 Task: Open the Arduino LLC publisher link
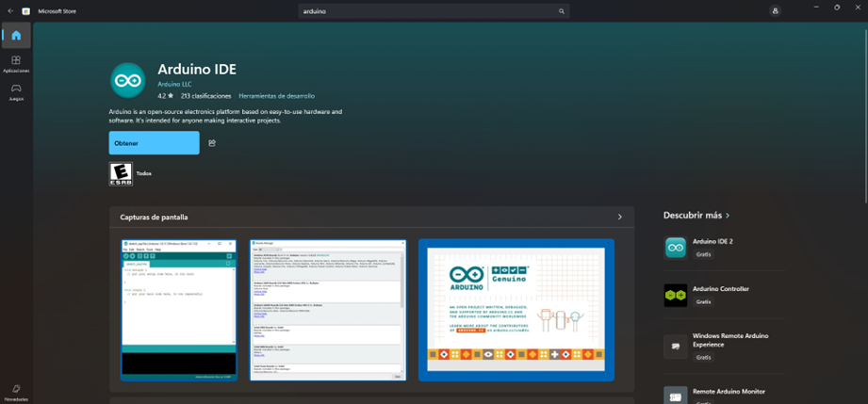click(x=174, y=84)
